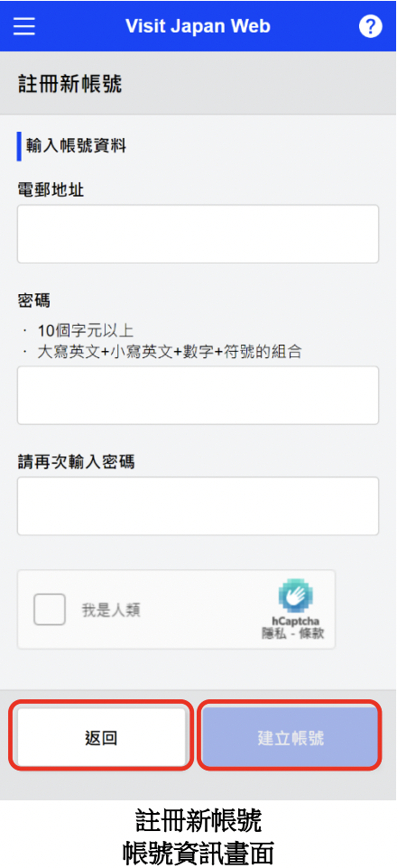The width and height of the screenshot is (397, 868).
Task: Click the 電郵地址 field label
Action: click(51, 189)
